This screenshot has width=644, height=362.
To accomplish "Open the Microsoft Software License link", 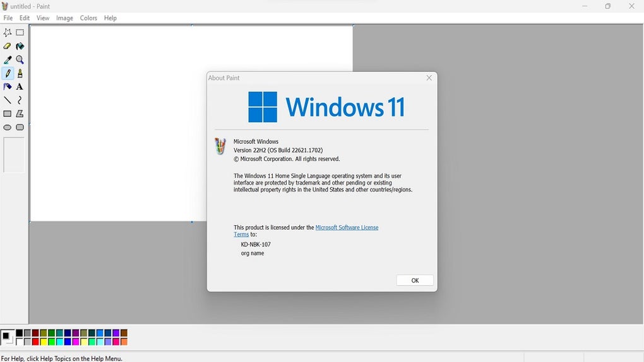I will pos(347,228).
